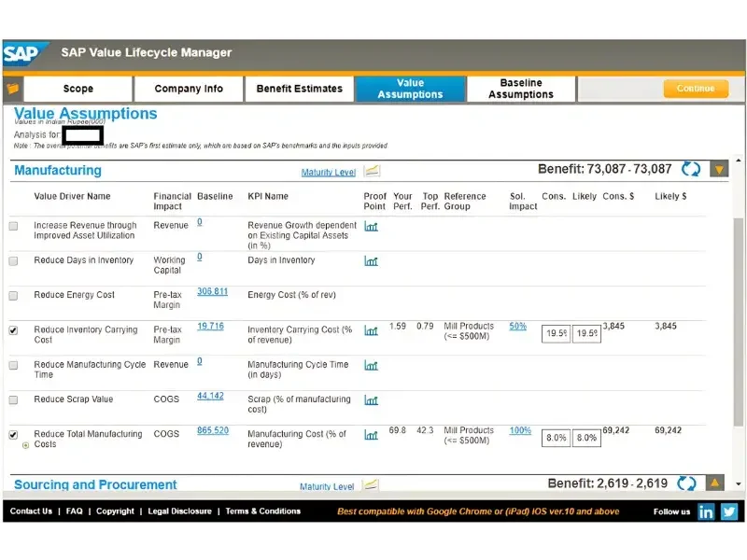This screenshot has width=747, height=560.
Task: Click the Value Assumptions page title
Action: [x=85, y=113]
